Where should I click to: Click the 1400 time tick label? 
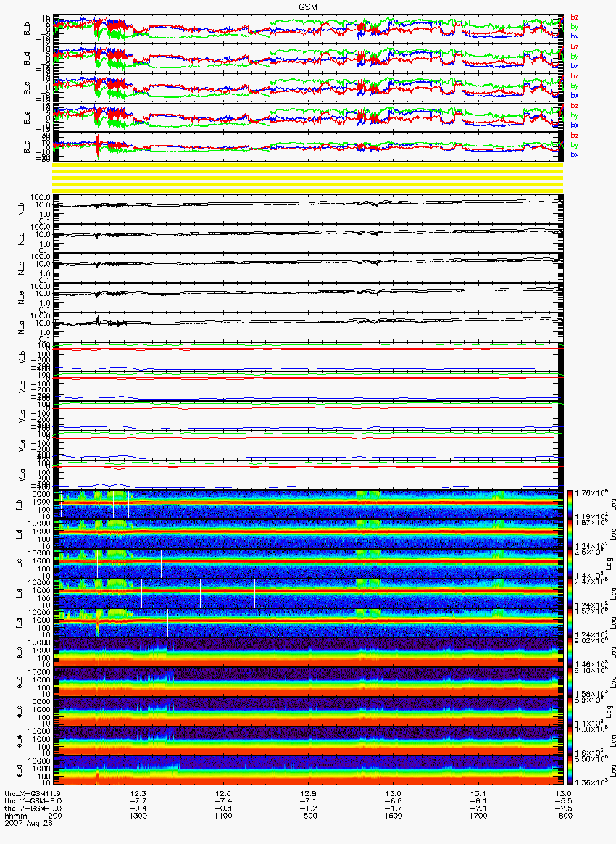[223, 816]
